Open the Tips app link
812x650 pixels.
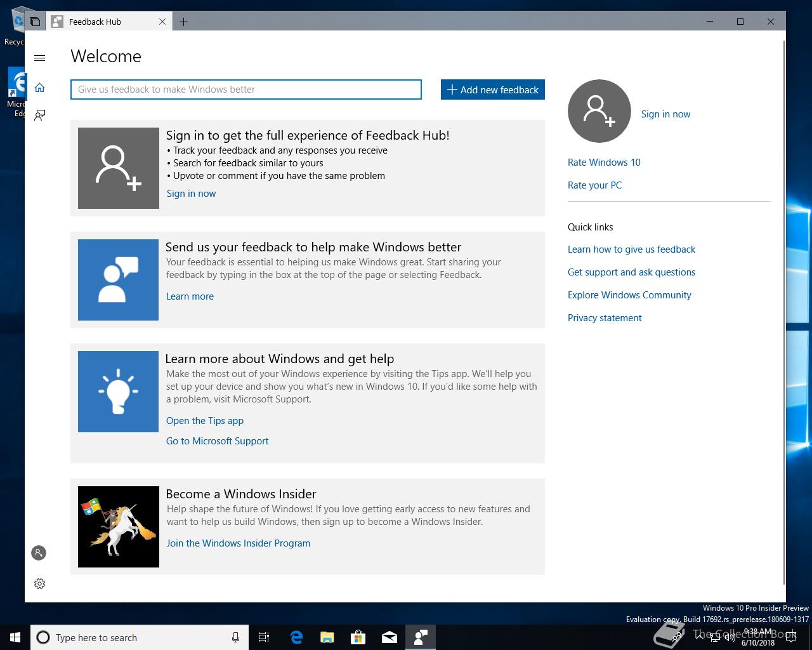[205, 421]
